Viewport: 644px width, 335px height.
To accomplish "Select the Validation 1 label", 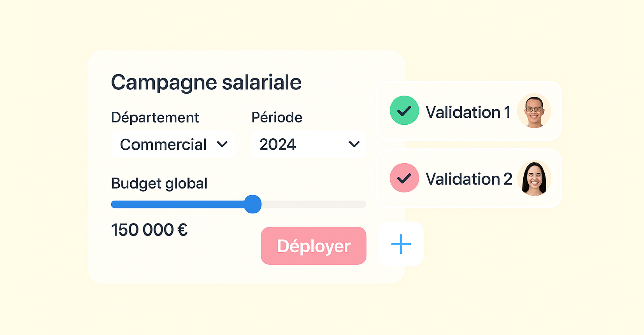I will [468, 112].
